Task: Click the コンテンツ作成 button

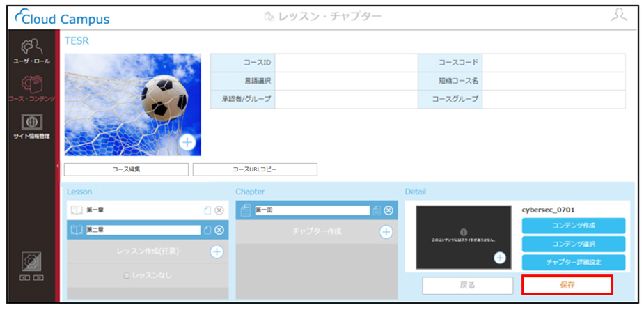Action: point(574,225)
